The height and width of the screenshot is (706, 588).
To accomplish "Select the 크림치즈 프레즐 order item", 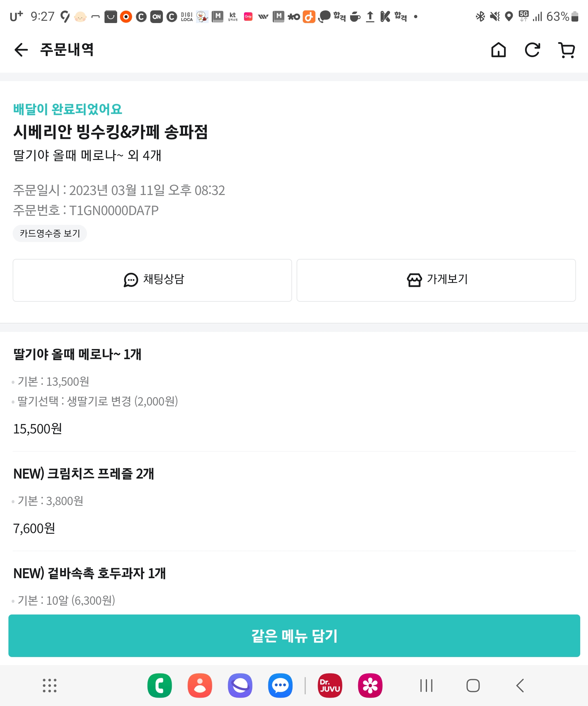I will click(x=84, y=474).
